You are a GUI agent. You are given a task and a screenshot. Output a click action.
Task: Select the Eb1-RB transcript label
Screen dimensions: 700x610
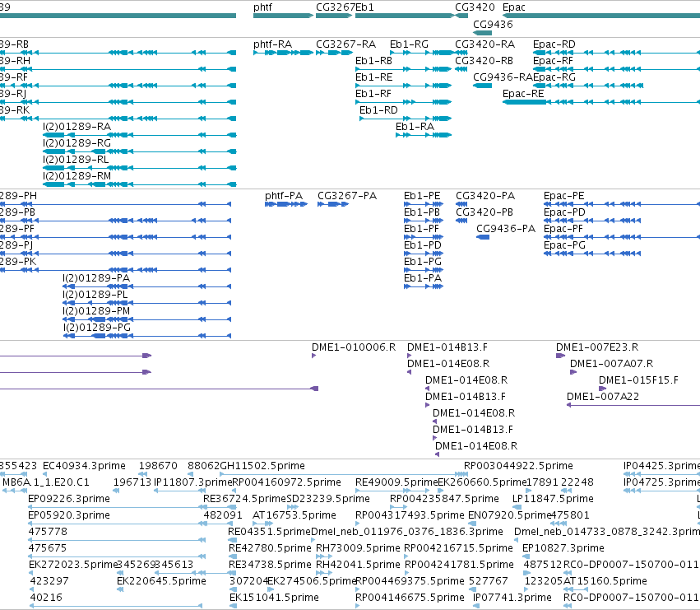click(x=373, y=61)
